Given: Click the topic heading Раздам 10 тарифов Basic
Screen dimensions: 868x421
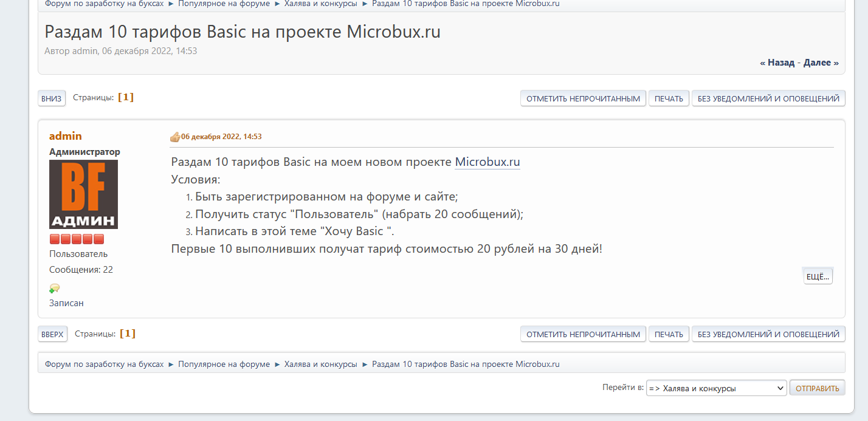Looking at the screenshot, I should click(243, 32).
